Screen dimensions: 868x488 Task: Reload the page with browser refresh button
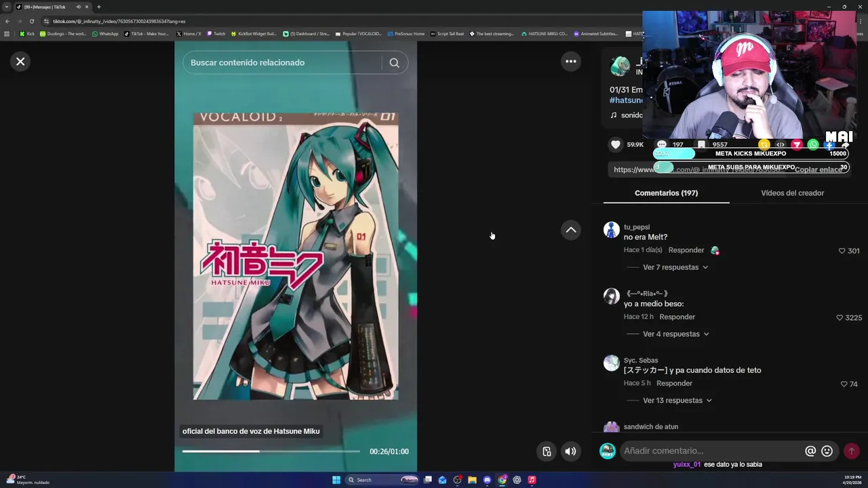[x=31, y=21]
